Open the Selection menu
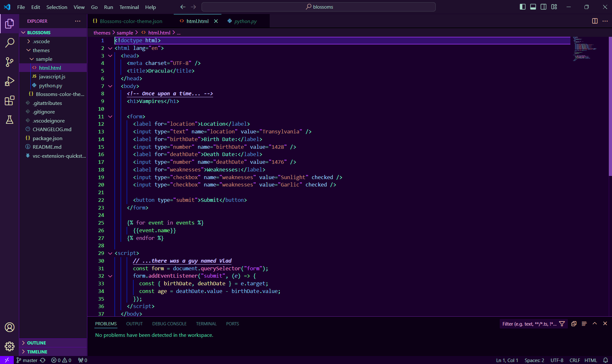Image resolution: width=612 pixels, height=364 pixels. pyautogui.click(x=57, y=7)
